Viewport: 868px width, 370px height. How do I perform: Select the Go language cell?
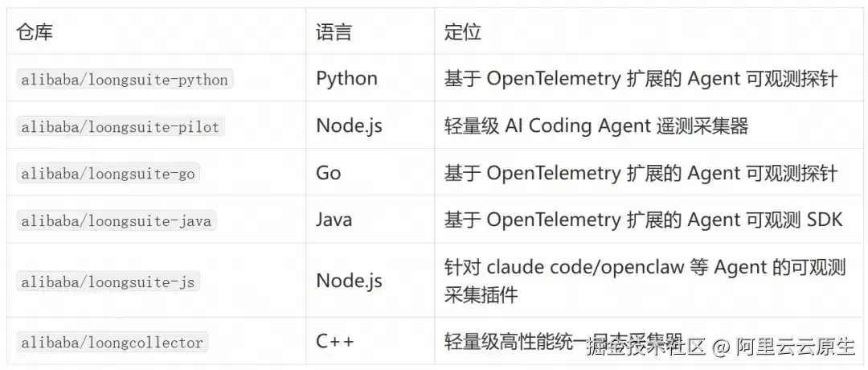coord(328,173)
